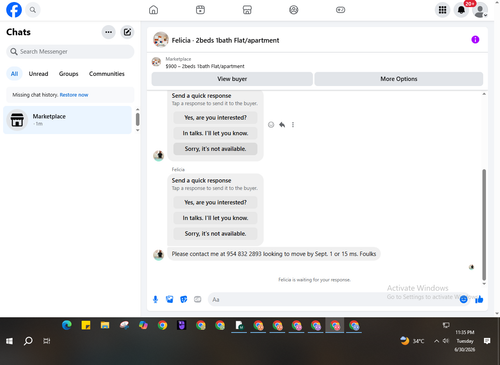The width and height of the screenshot is (500, 365).
Task: React to message with emoji icon
Action: click(271, 125)
